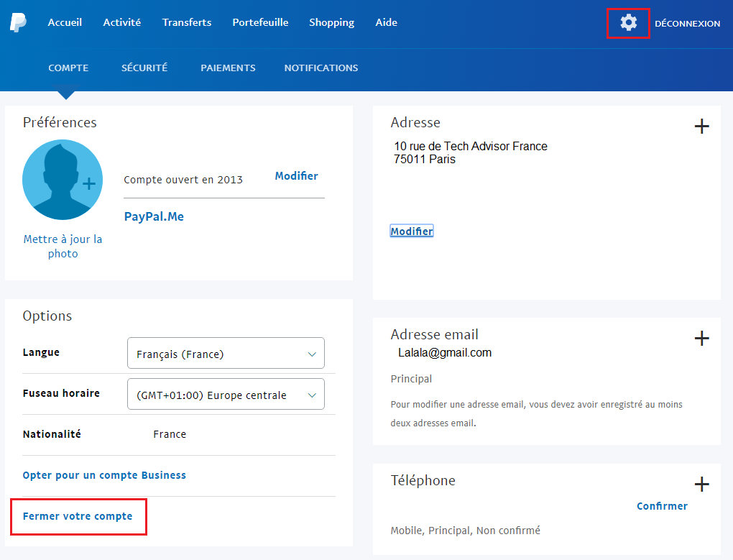The height and width of the screenshot is (560, 733).
Task: Change the timezone from GMT+01:00 Europe centrale
Action: (225, 393)
